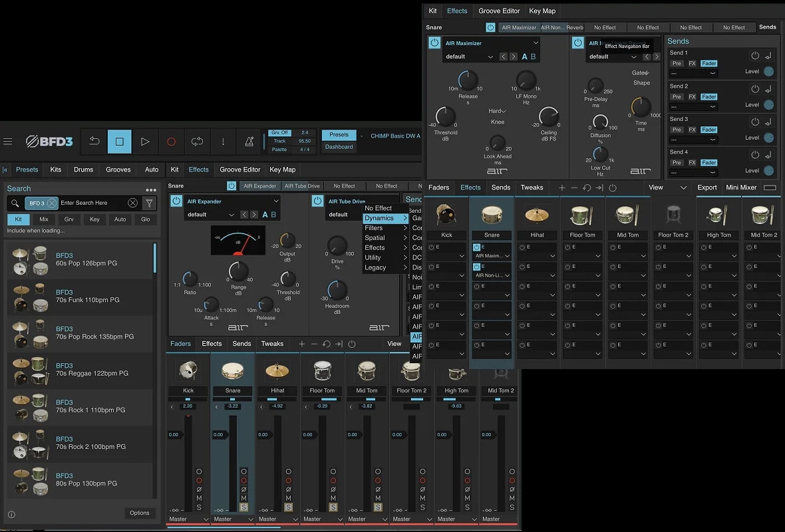Remove the BFD 3 search tag
The image size is (785, 532).
coord(52,203)
